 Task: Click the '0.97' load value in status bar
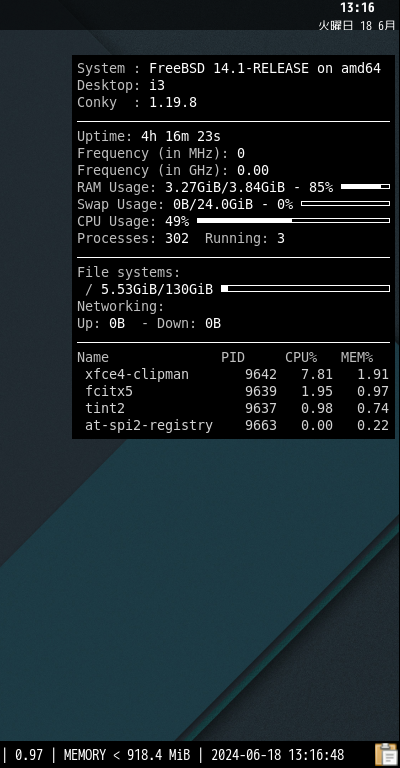(x=29, y=755)
